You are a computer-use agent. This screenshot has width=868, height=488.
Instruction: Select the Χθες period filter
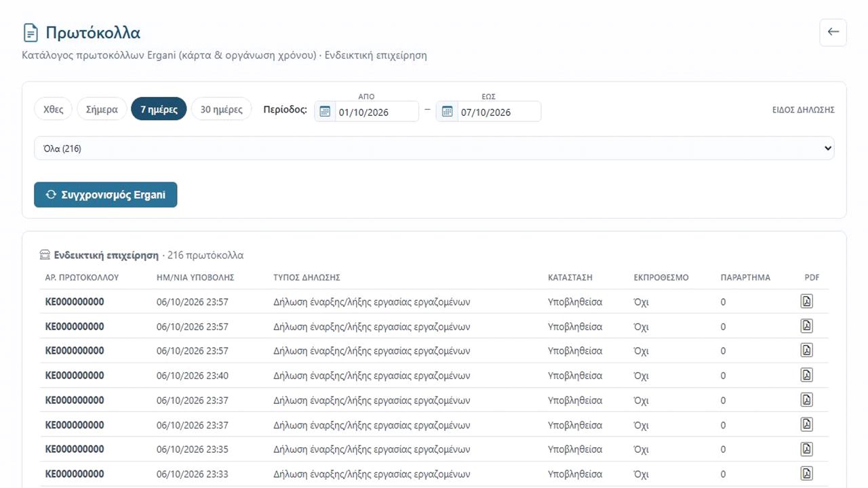pyautogui.click(x=53, y=109)
